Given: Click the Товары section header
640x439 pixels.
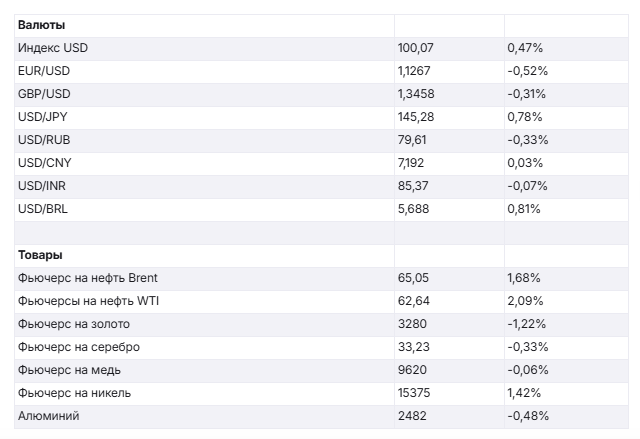Looking at the screenshot, I should 40,255.
